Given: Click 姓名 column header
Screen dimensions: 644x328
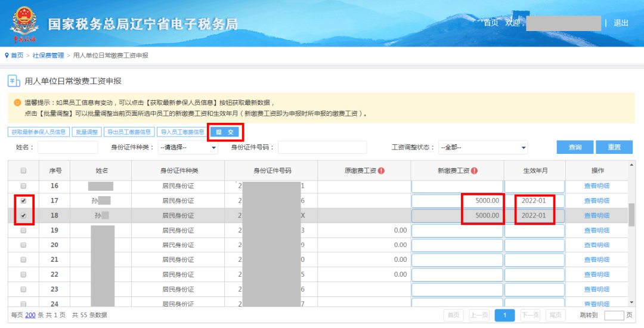Looking at the screenshot, I should pyautogui.click(x=101, y=171).
